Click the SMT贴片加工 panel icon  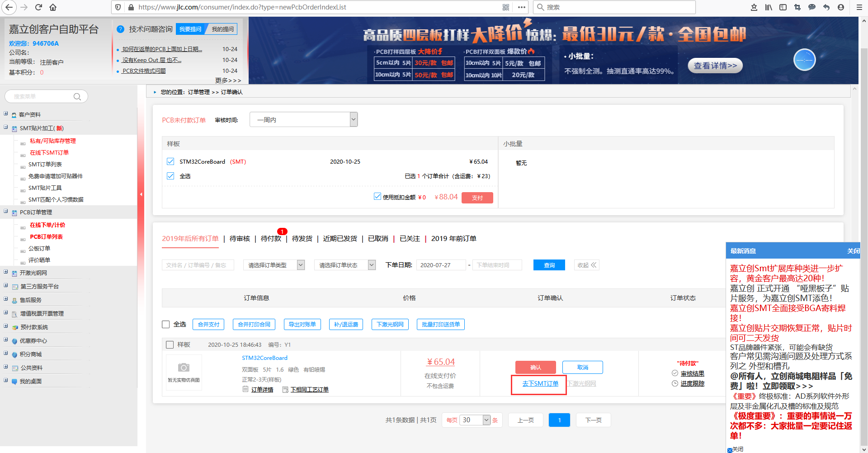click(x=14, y=128)
